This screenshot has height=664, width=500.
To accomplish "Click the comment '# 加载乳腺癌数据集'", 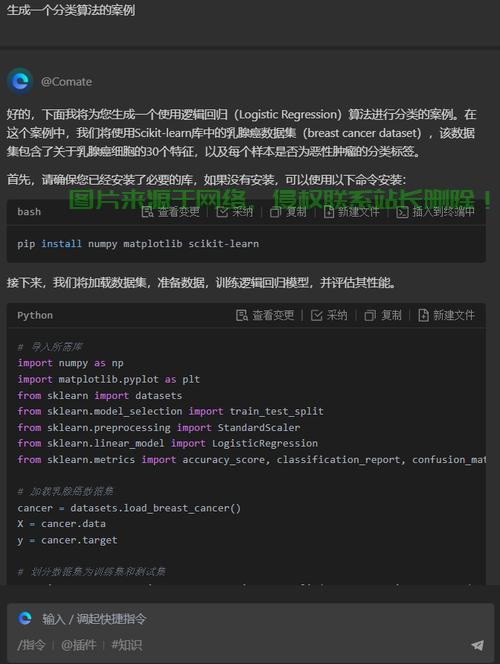I will coord(65,492).
